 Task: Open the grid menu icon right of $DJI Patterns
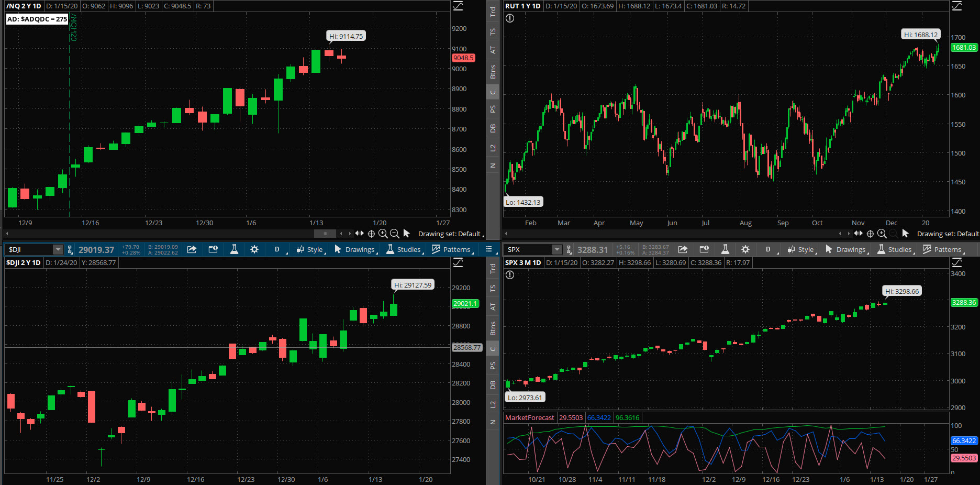click(489, 249)
